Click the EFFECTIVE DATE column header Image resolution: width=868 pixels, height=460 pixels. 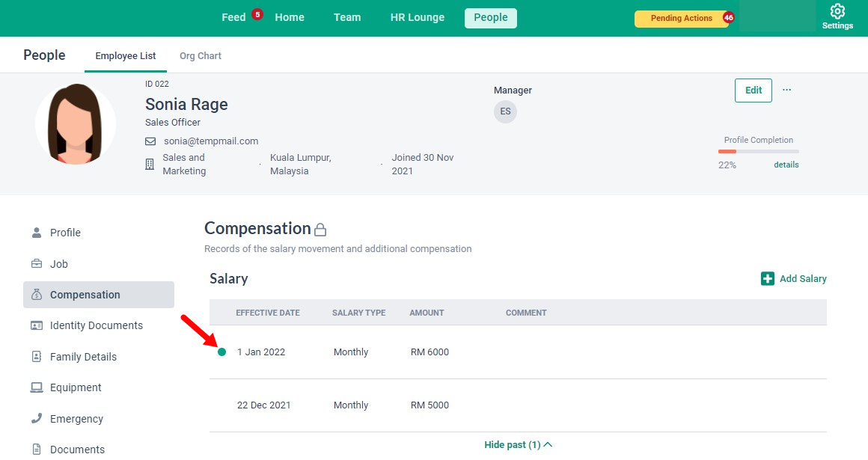point(268,313)
